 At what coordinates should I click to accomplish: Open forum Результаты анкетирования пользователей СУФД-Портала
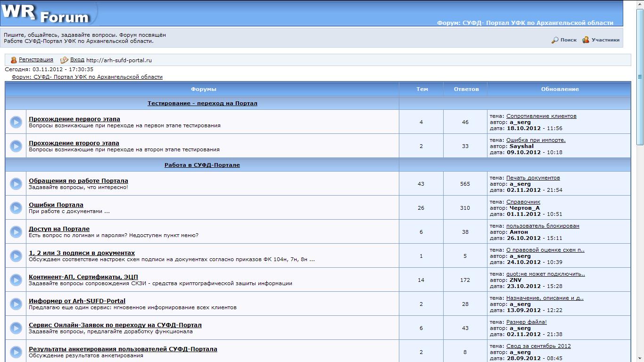pos(123,349)
